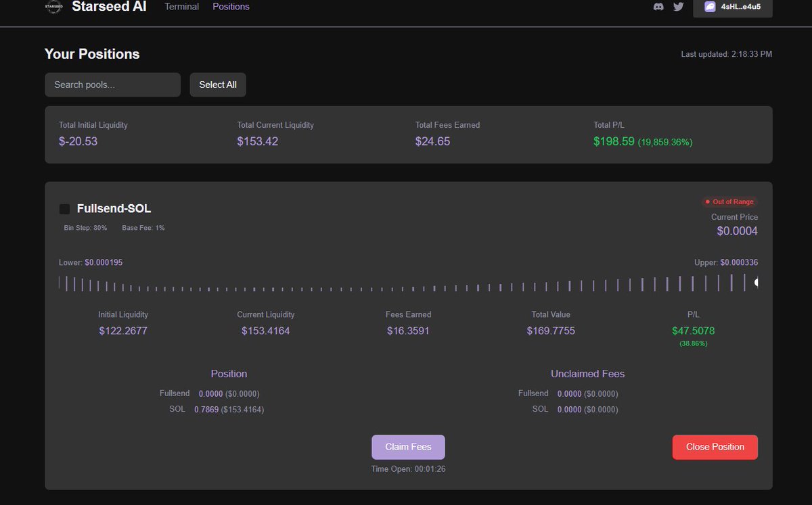Toggle the checkbox beside Fullsend-SOL
812x505 pixels.
coord(65,209)
